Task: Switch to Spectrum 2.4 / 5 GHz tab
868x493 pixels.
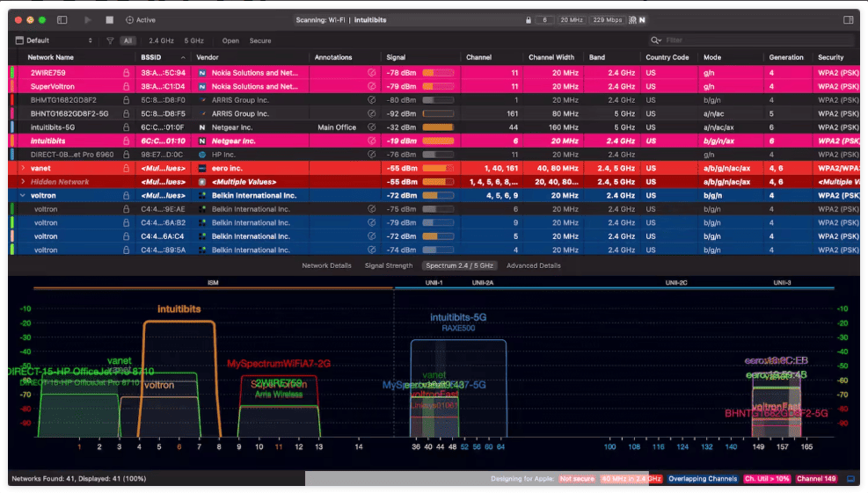Action: [459, 265]
